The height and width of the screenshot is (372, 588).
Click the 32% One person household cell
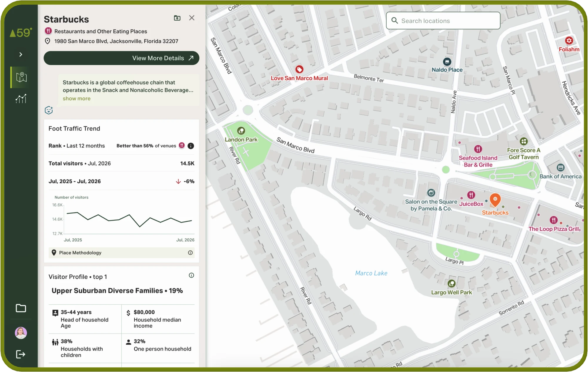[158, 348]
